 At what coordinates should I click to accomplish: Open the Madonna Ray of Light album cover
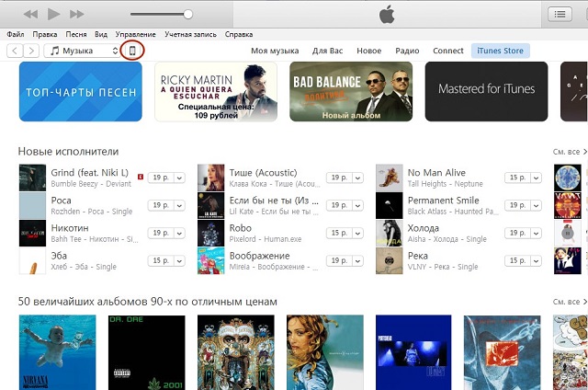(325, 352)
